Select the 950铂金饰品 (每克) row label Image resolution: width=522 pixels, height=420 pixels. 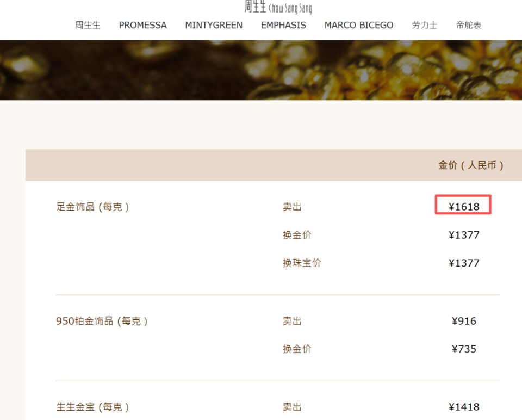point(102,321)
